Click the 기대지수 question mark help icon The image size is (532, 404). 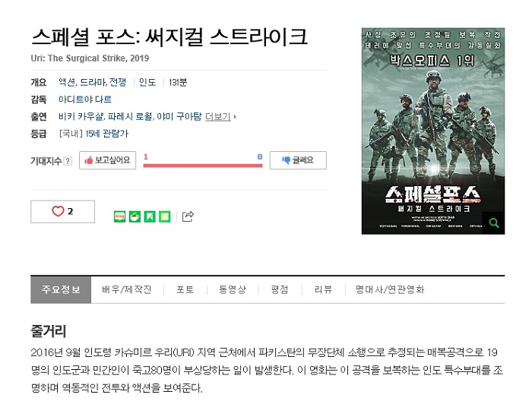[68, 161]
